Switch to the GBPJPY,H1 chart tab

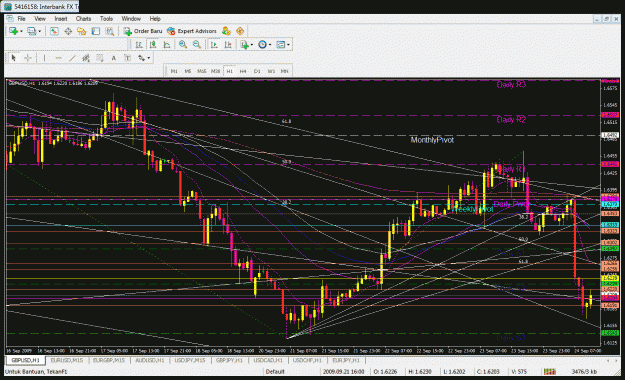coord(229,360)
